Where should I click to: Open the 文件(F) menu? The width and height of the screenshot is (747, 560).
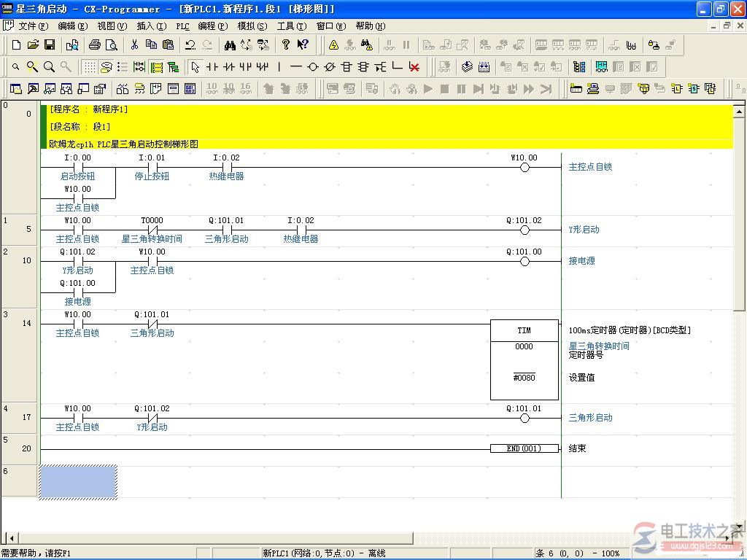[33, 26]
